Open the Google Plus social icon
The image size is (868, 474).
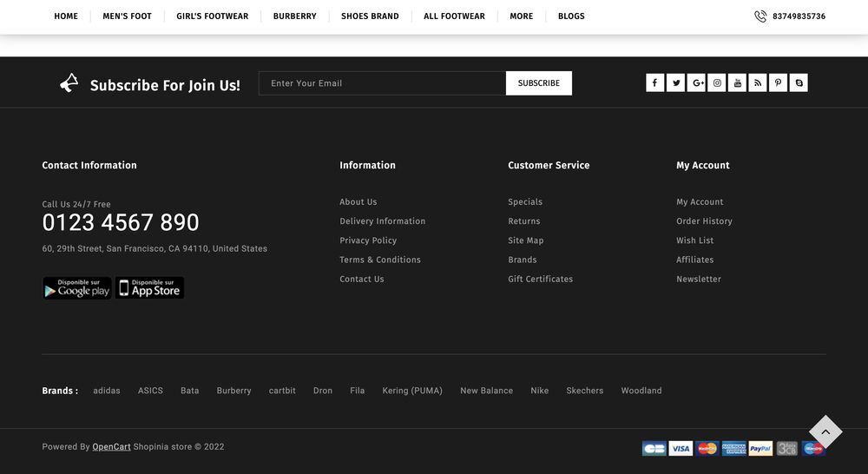[696, 83]
